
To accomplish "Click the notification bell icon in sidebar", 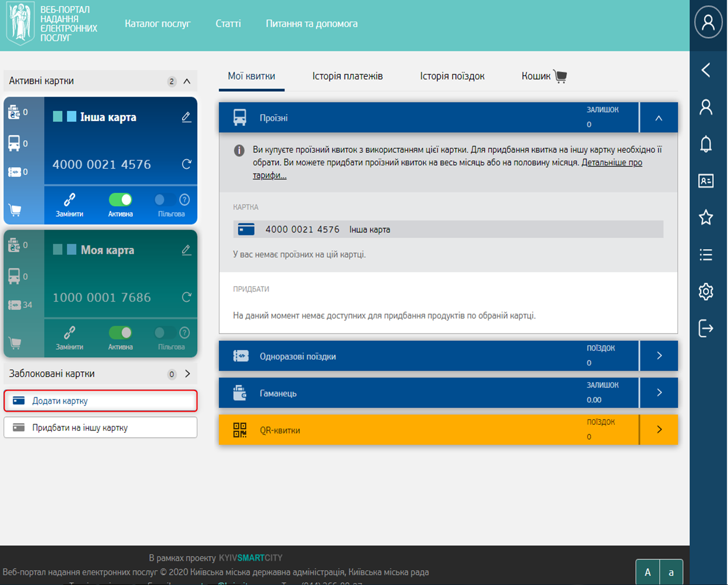I will [706, 144].
